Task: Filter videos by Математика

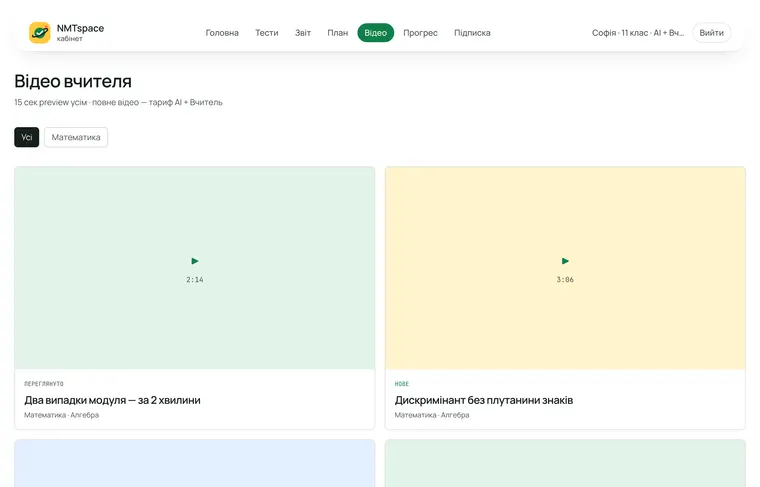Action: [x=76, y=137]
